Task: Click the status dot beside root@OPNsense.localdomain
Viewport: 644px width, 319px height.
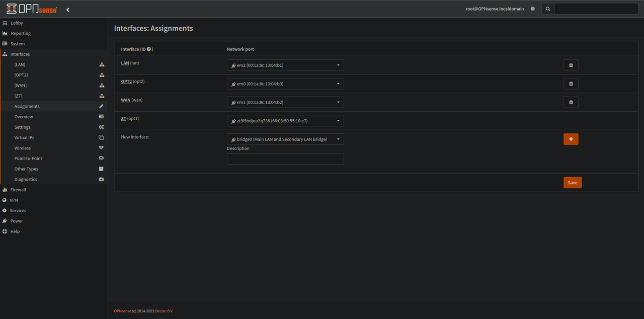Action: pos(533,9)
